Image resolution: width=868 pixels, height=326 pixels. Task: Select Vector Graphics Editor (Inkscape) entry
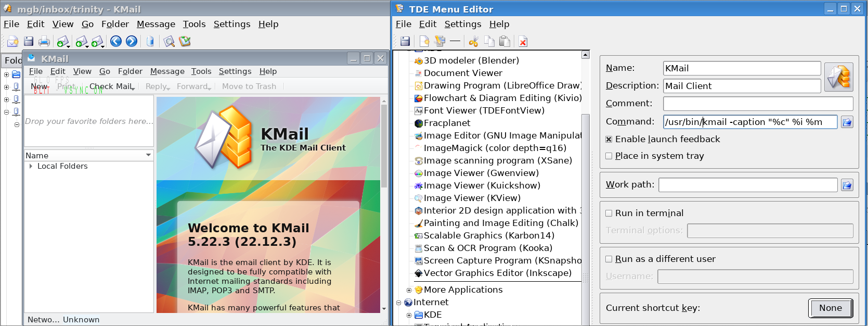[498, 273]
